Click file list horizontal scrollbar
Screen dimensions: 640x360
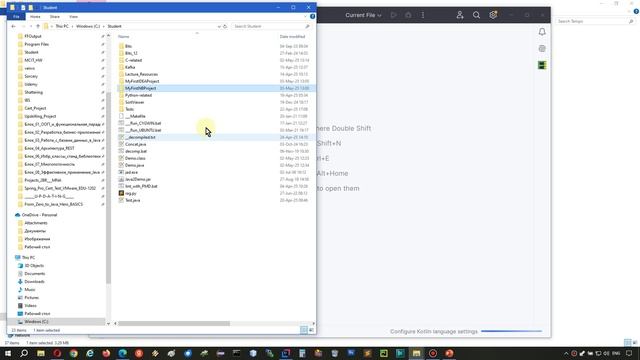pyautogui.click(x=174, y=323)
